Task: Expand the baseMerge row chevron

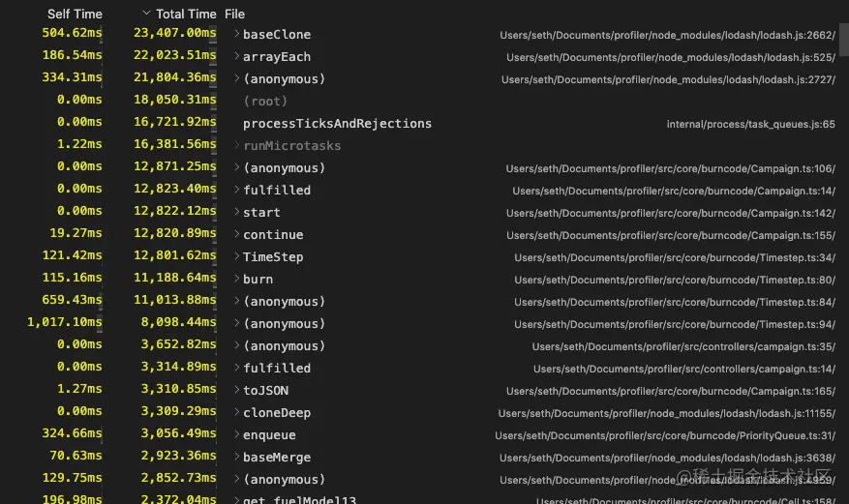Action: tap(236, 456)
